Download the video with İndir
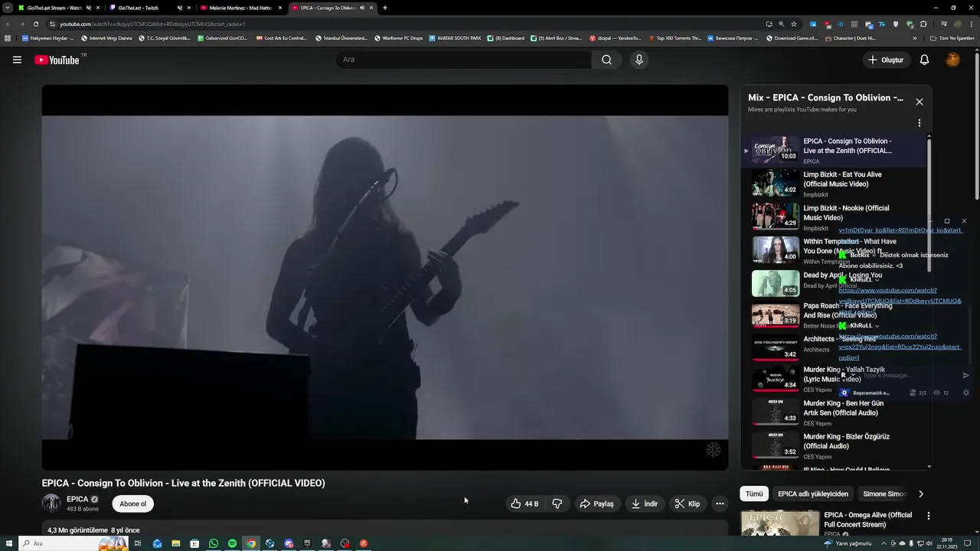This screenshot has width=980, height=551. pyautogui.click(x=644, y=504)
